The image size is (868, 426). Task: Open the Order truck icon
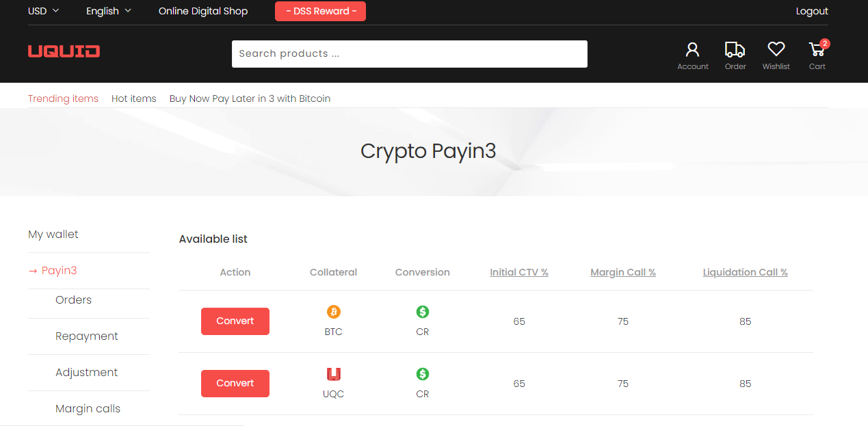pyautogui.click(x=735, y=49)
